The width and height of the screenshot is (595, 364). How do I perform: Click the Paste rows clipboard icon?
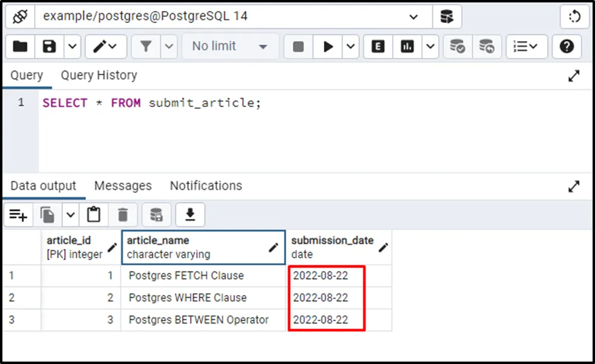tap(93, 214)
